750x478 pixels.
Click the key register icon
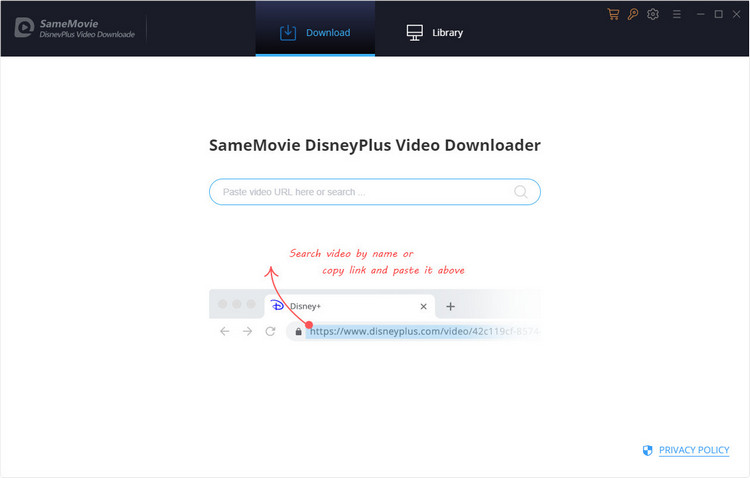coord(633,14)
